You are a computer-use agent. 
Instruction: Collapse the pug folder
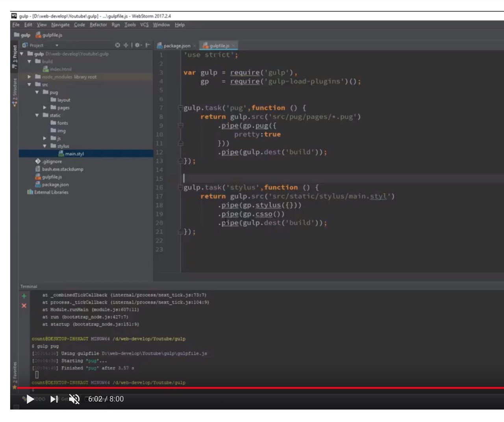[37, 92]
